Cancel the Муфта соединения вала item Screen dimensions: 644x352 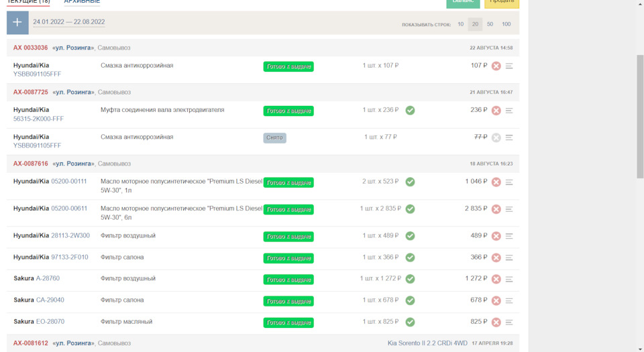click(496, 111)
